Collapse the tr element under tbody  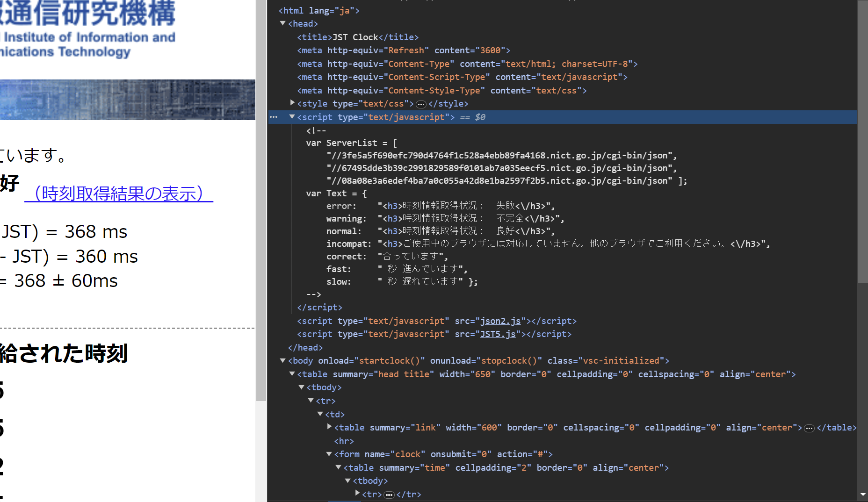pyautogui.click(x=311, y=401)
